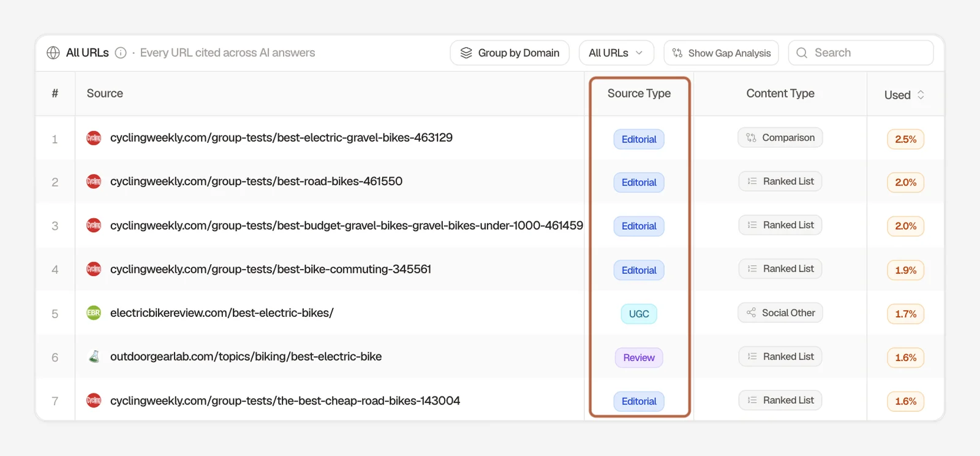The height and width of the screenshot is (456, 980).
Task: Click Ranked List badge in row 7
Action: 780,400
